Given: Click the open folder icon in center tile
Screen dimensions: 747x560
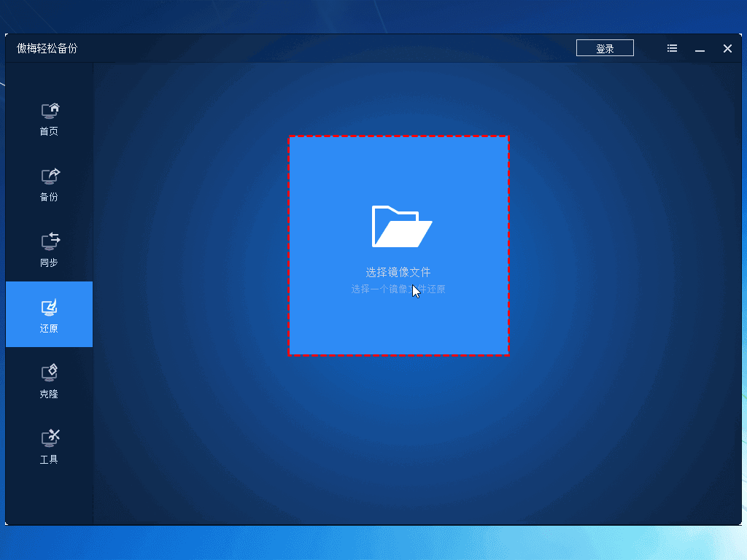Looking at the screenshot, I should (x=401, y=226).
